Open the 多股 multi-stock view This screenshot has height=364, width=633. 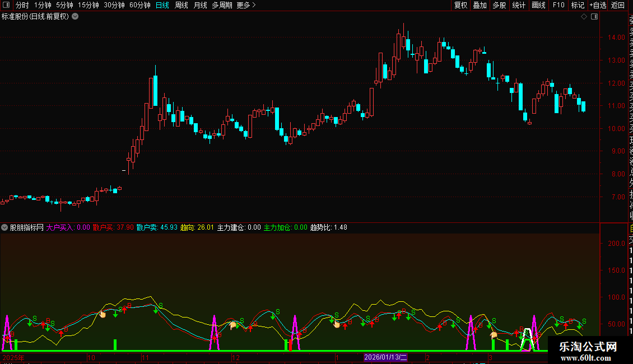[x=499, y=5]
